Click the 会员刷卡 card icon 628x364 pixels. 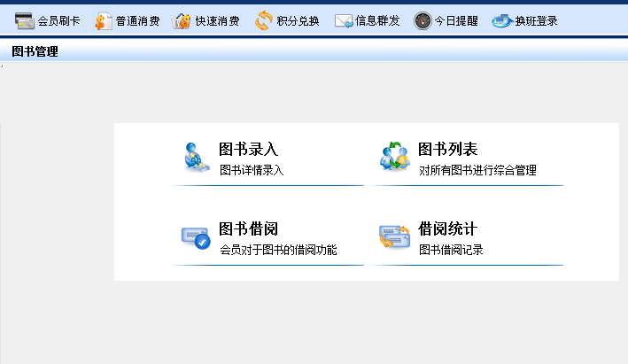click(25, 20)
